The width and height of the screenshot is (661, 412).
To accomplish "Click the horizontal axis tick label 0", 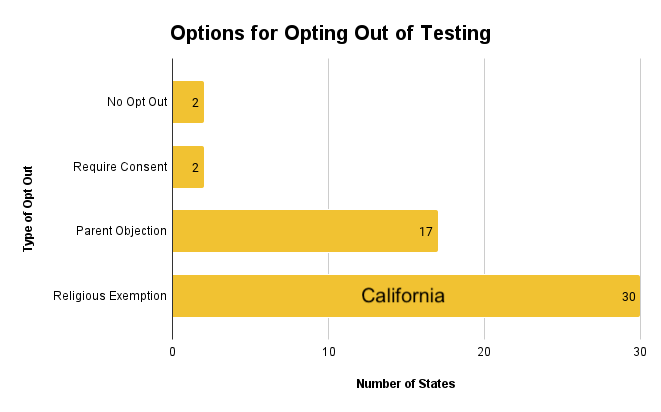I will (172, 352).
